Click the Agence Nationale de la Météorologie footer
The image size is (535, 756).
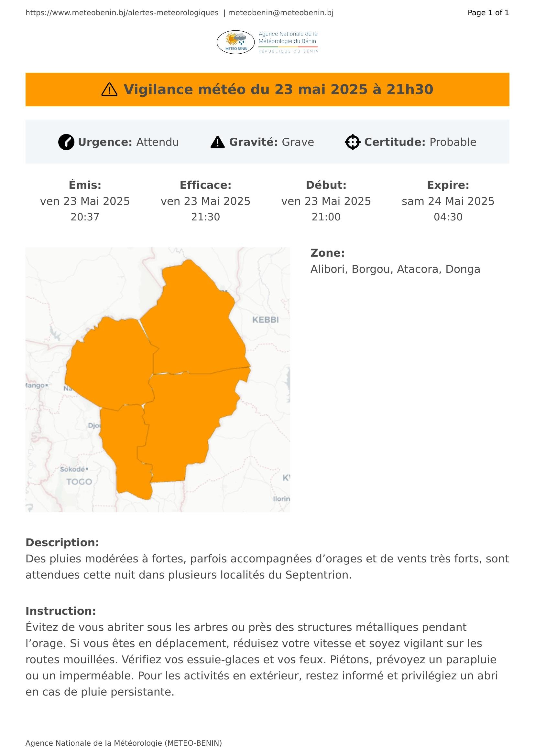click(124, 743)
